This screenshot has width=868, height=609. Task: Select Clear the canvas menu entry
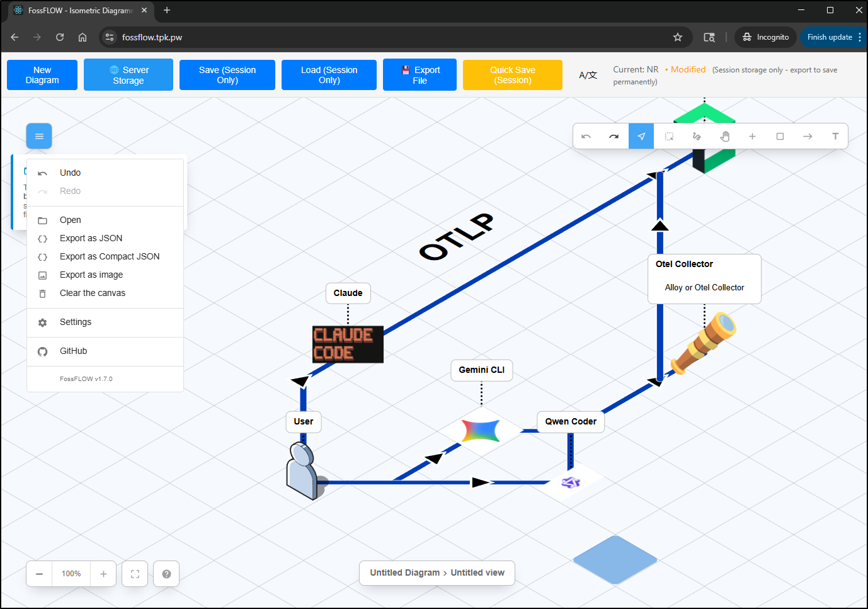pos(92,293)
